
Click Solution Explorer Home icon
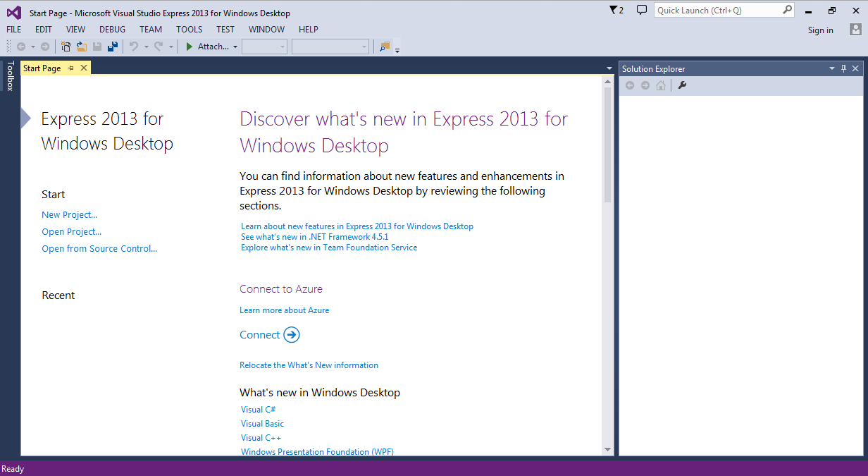click(661, 85)
